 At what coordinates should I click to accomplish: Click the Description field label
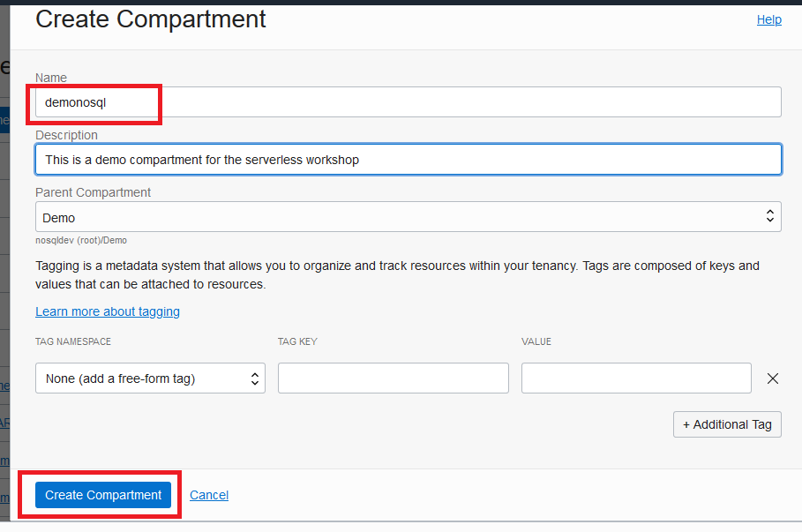coord(66,135)
